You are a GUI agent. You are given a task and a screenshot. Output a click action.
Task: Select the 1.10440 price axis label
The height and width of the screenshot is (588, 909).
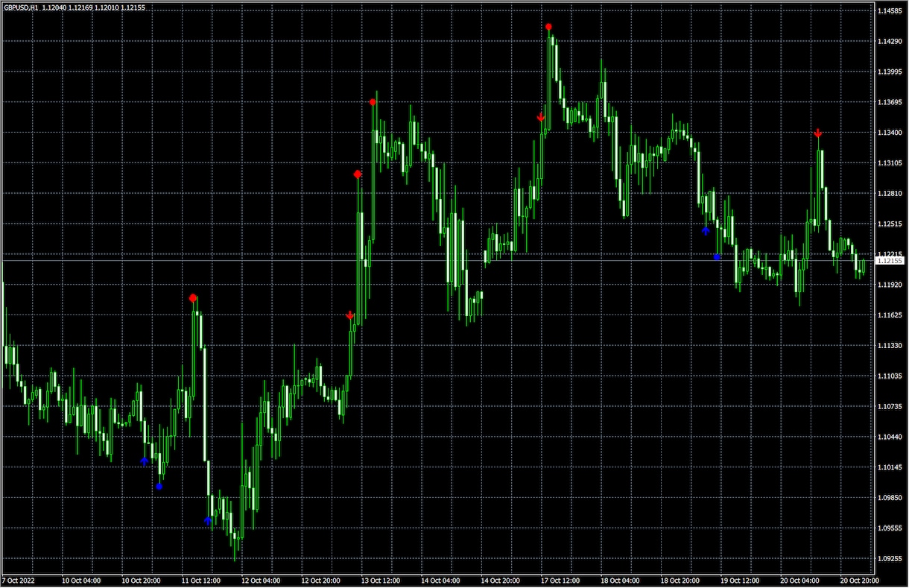point(890,437)
